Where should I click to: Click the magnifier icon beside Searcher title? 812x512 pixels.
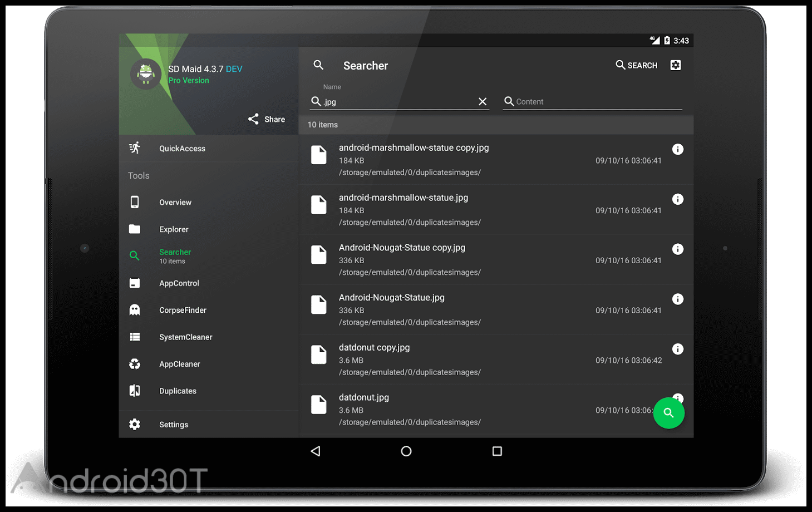(318, 65)
